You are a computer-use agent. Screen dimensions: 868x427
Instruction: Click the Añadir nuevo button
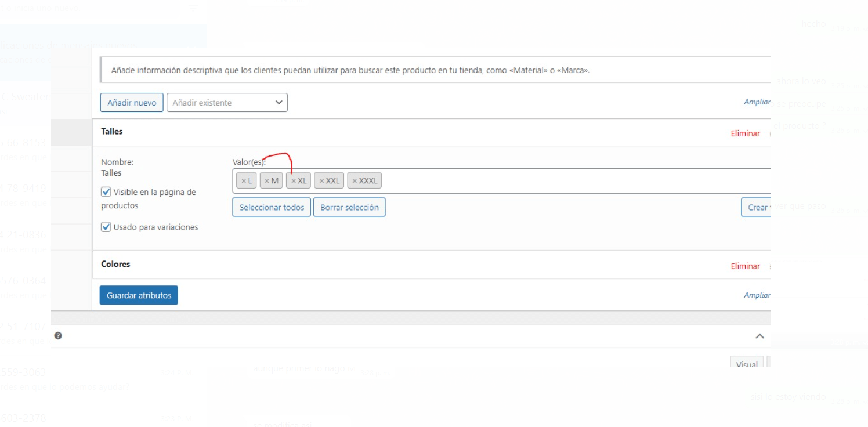(132, 103)
